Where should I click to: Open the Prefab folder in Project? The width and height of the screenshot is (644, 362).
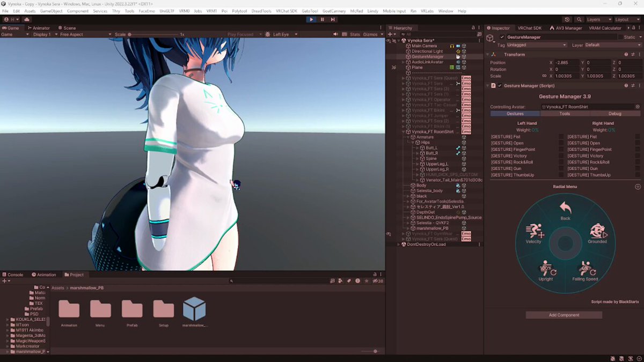coord(132,309)
